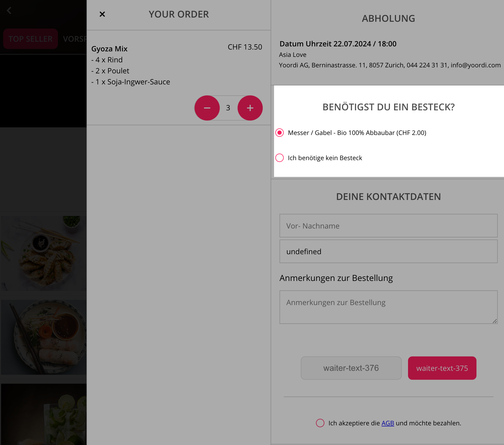Close the Your Order panel
The width and height of the screenshot is (504, 445).
pos(102,14)
